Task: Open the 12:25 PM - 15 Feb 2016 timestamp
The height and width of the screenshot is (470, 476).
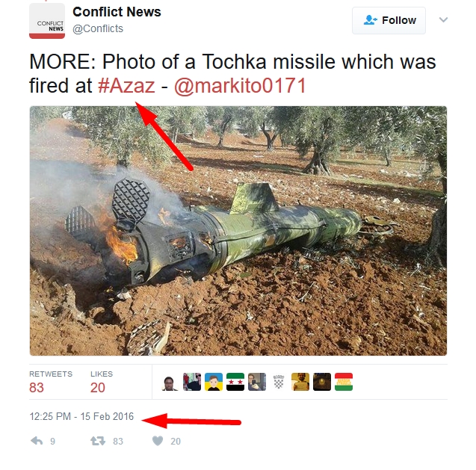Action: click(81, 416)
